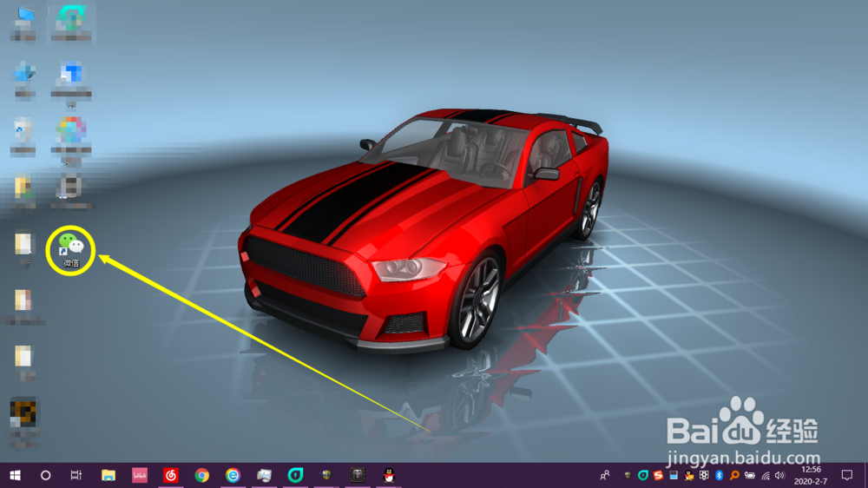Open NetEase Cloud Music red taskbar icon

click(x=170, y=475)
